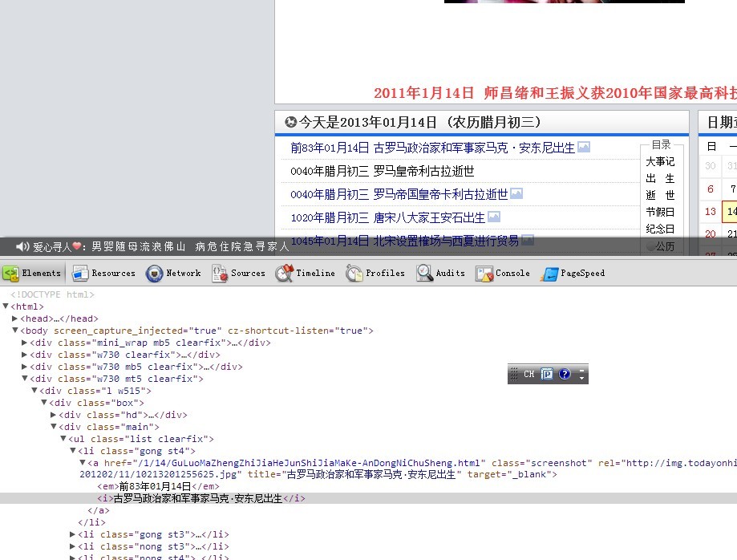The height and width of the screenshot is (560, 737).
Task: Open the Elements panel icon
Action: [10, 274]
